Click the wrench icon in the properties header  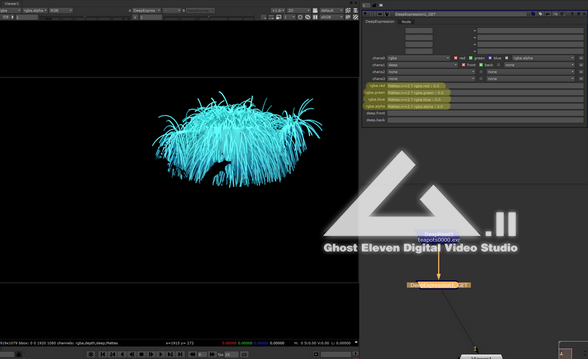[x=387, y=14]
